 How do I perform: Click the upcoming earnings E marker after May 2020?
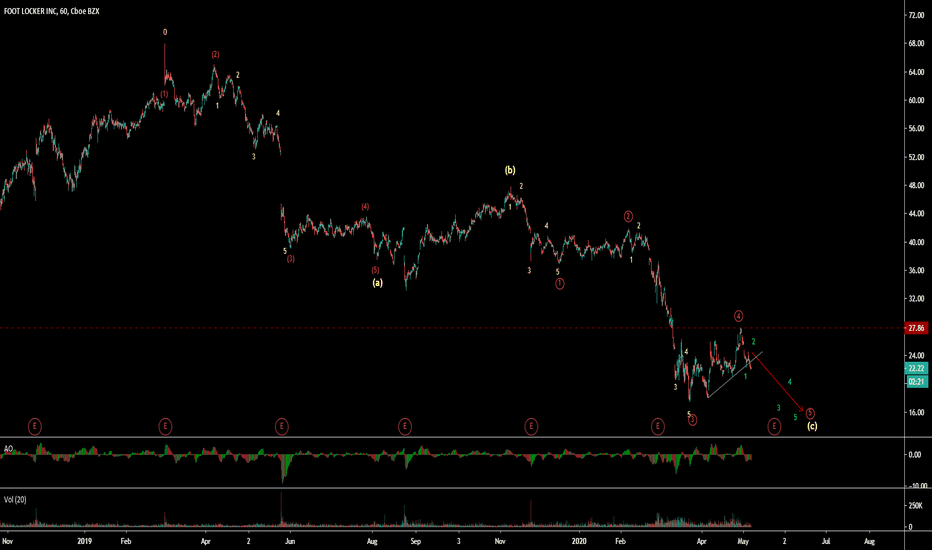pyautogui.click(x=774, y=426)
